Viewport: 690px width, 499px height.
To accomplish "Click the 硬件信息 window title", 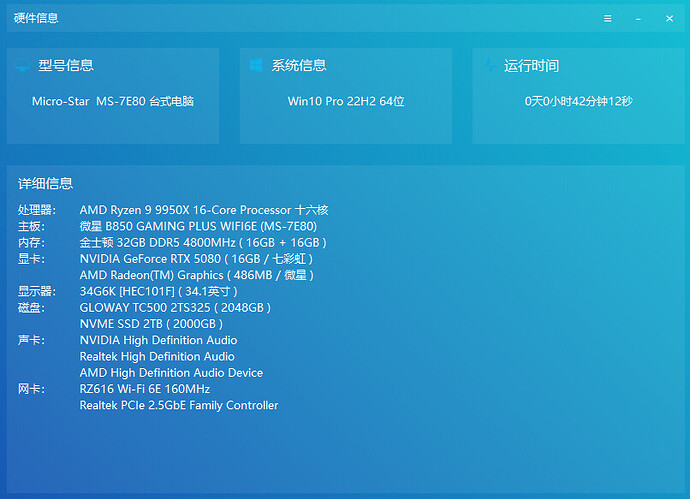I will (36, 18).
